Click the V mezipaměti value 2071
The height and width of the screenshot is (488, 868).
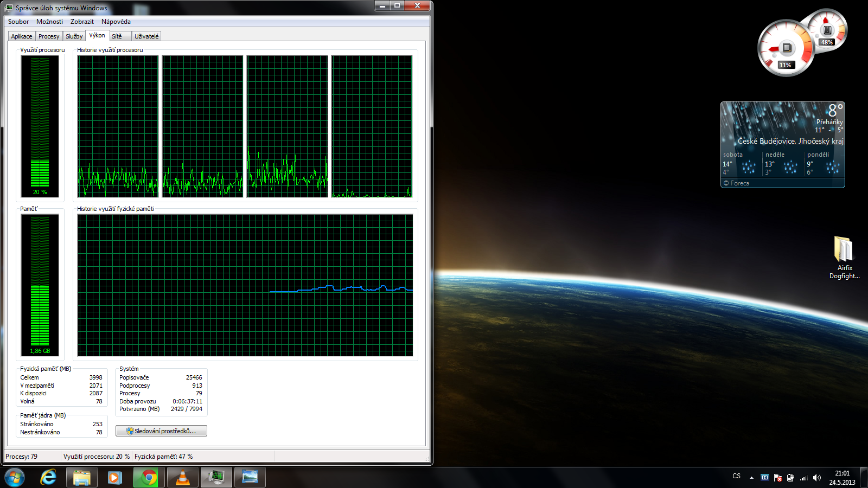96,386
